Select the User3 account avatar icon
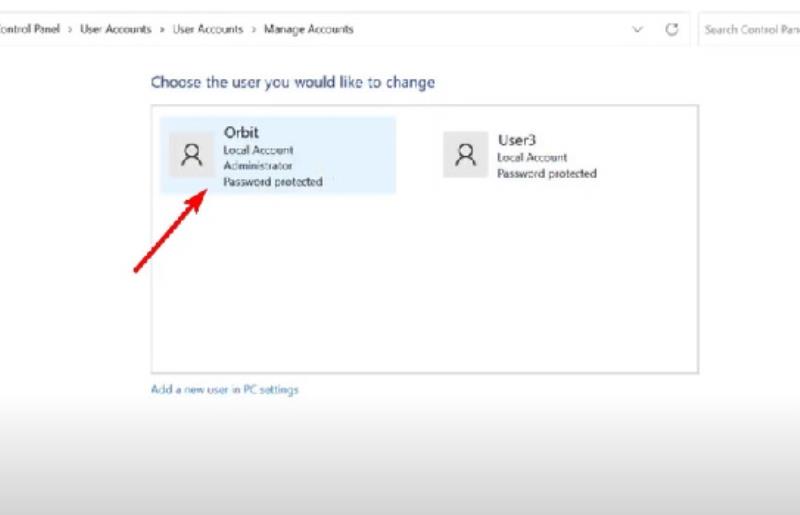Image resolution: width=800 pixels, height=515 pixels. tap(465, 154)
